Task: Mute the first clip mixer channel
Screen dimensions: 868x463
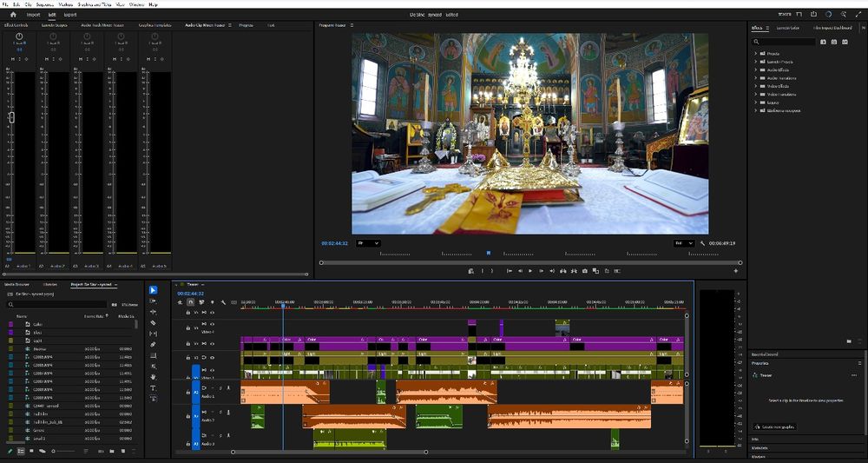Action: 13,59
